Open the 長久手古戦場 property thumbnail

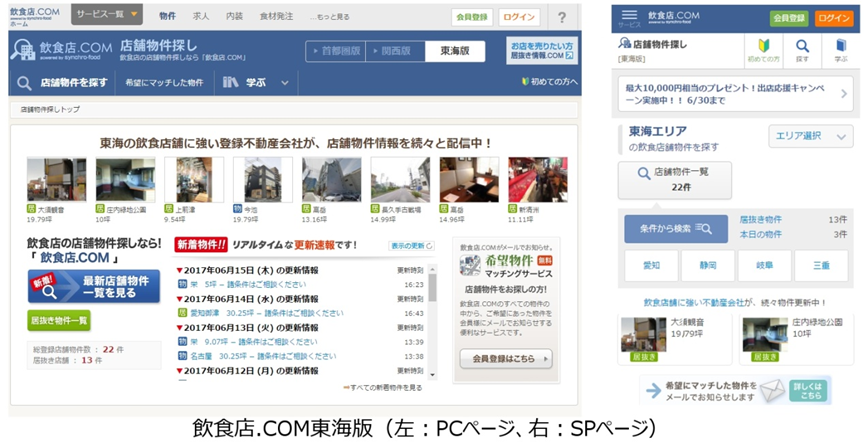[400, 179]
